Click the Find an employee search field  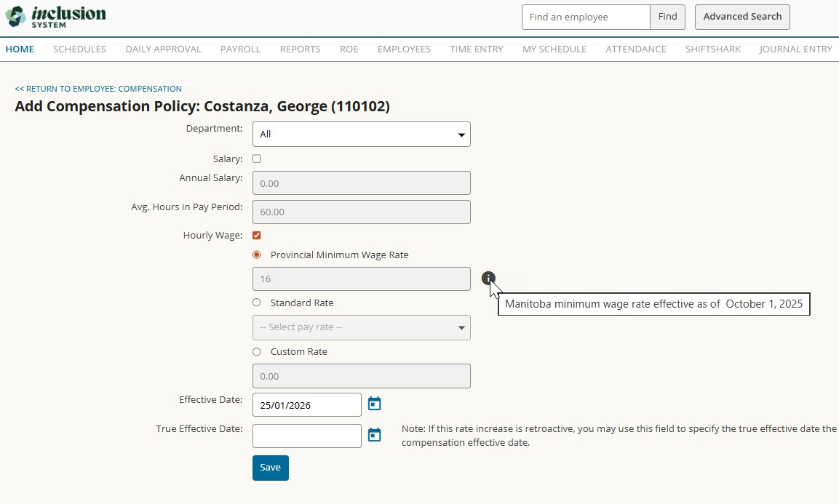pyautogui.click(x=586, y=17)
